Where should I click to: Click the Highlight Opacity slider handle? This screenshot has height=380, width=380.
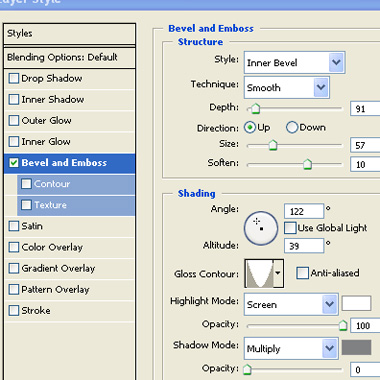coord(343,325)
